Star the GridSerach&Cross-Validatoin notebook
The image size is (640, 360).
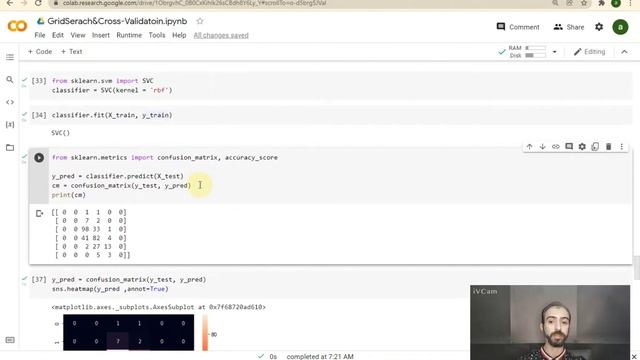[200, 21]
